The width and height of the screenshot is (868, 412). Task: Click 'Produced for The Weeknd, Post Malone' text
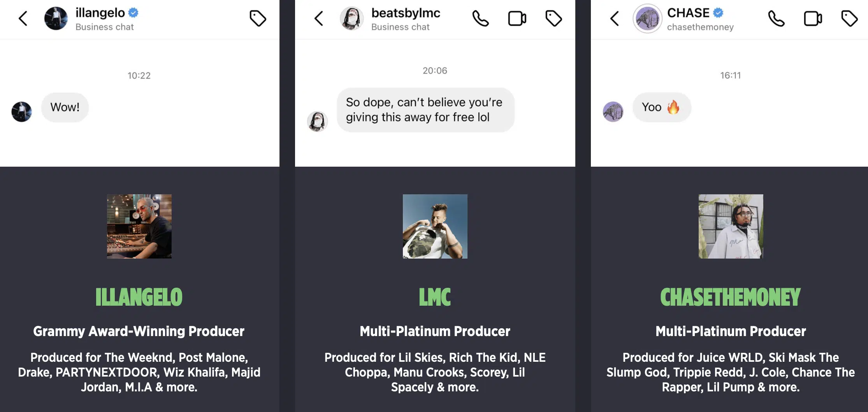click(x=139, y=372)
